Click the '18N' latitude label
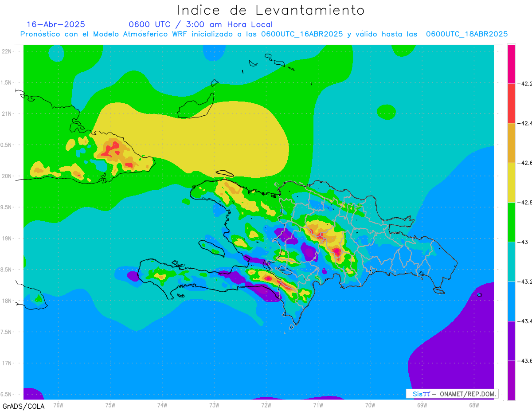Image resolution: width=532 pixels, height=411 pixels. coord(7,301)
